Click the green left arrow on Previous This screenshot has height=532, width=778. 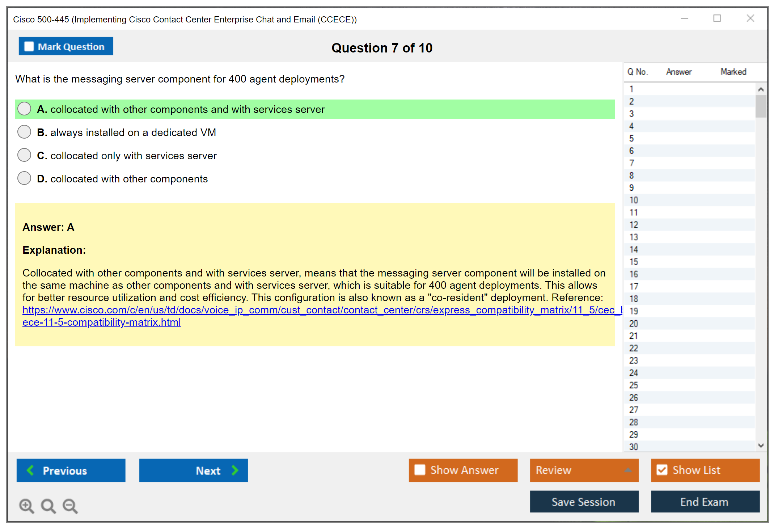click(31, 470)
